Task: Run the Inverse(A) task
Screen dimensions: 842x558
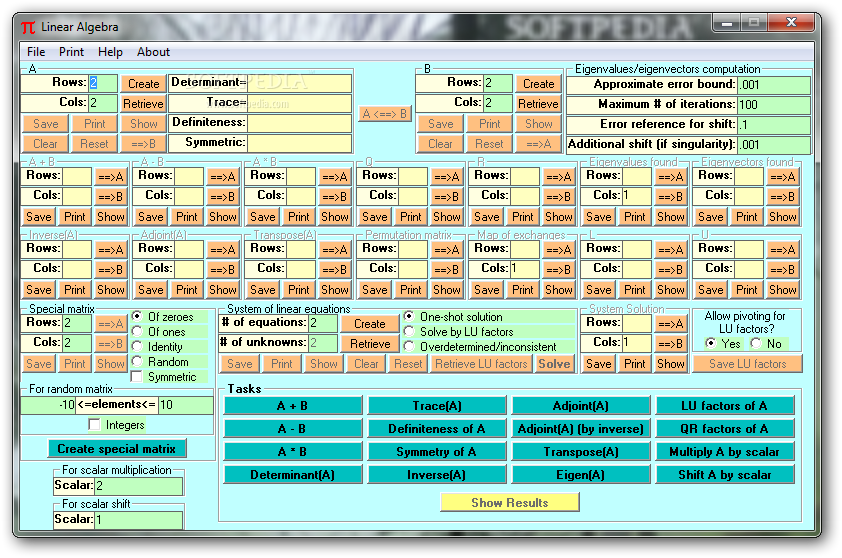Action: tap(437, 475)
